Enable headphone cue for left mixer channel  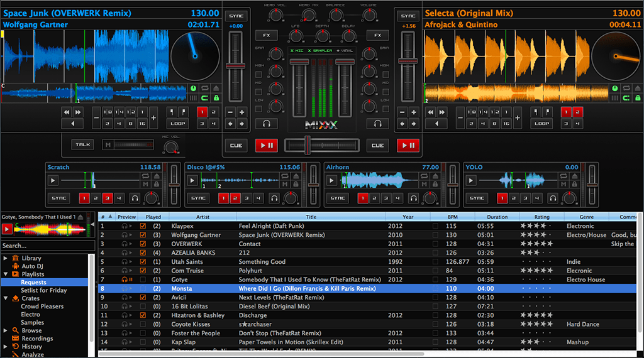[x=267, y=124]
